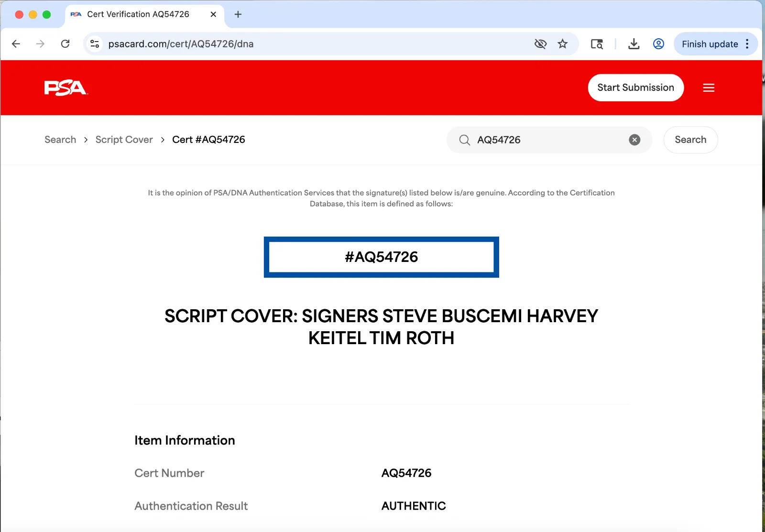Clear the cert search field with X
Screen dimensions: 765x532
coord(634,140)
